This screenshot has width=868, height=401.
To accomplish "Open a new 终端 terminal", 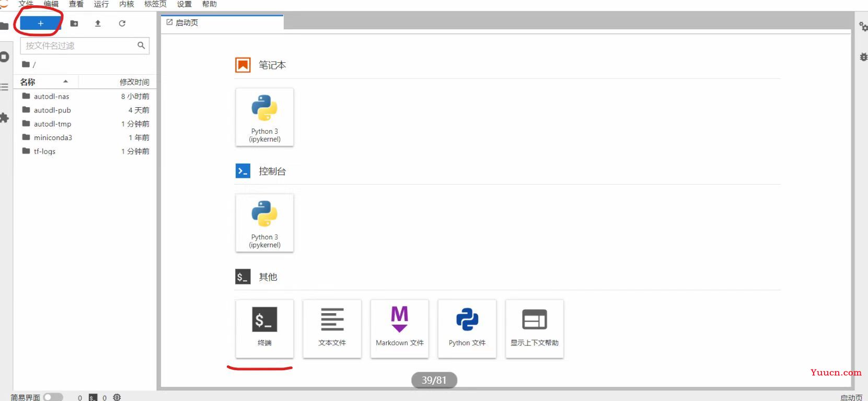I will (x=264, y=328).
